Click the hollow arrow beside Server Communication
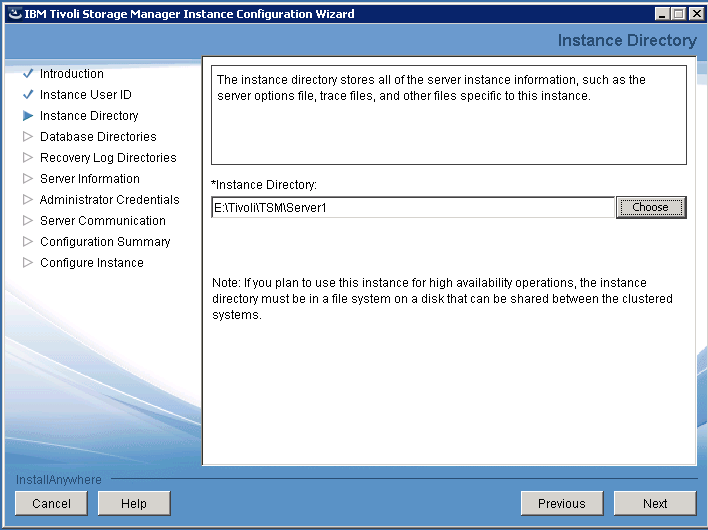The height and width of the screenshot is (530, 708). click(x=28, y=220)
